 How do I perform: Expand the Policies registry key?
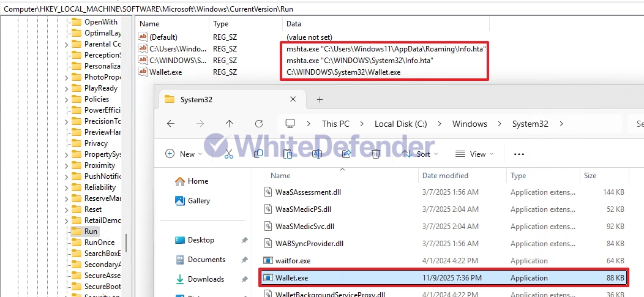coord(66,99)
